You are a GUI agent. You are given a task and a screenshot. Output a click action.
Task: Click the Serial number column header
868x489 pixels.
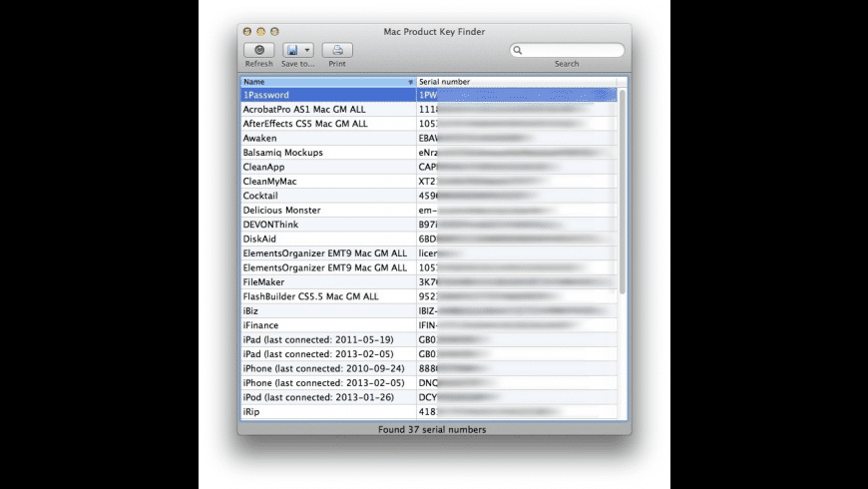pyautogui.click(x=517, y=82)
